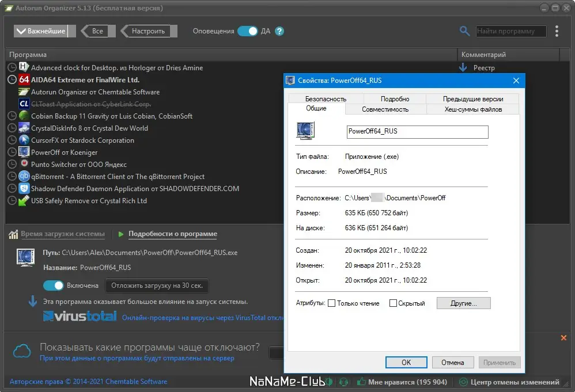Click the Применить button
The height and width of the screenshot is (392, 575).
point(500,362)
